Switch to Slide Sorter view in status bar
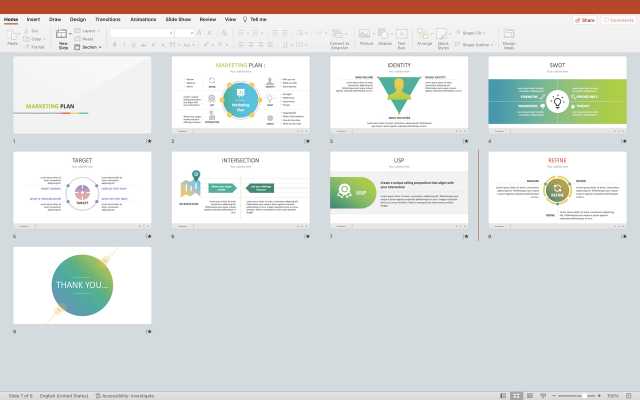This screenshot has width=640, height=400. click(517, 396)
